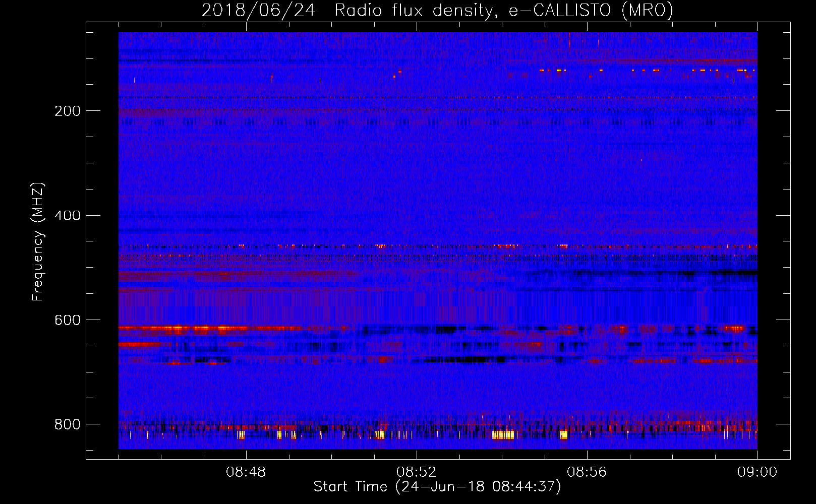This screenshot has width=816, height=504.
Task: Click the 800 frequency tick label
Action: 68,424
